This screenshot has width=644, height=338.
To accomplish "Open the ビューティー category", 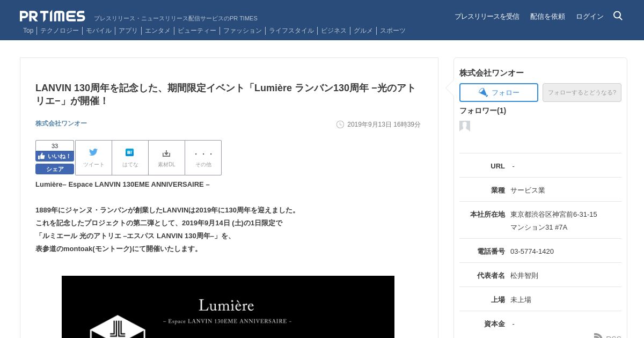I will 197,31.
